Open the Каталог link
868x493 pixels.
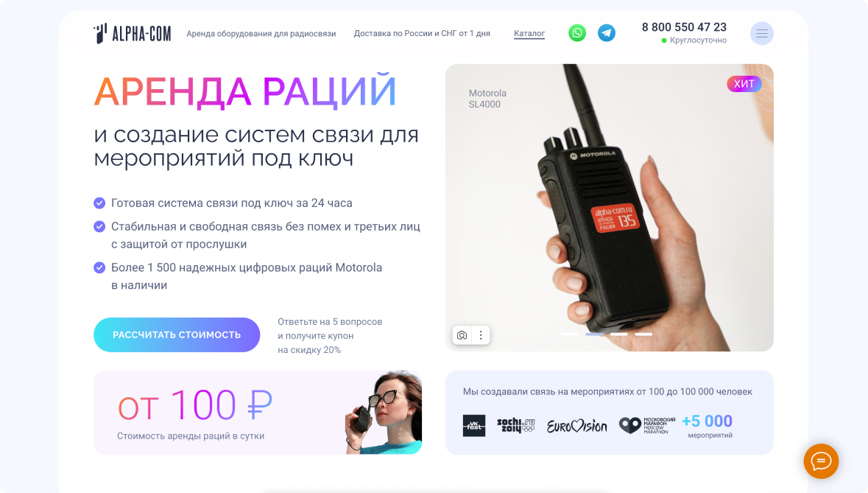click(529, 33)
